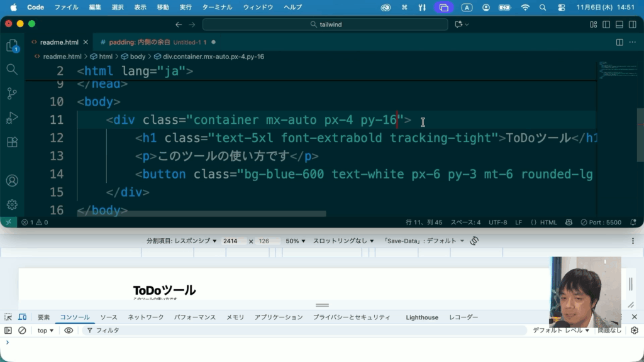Clear the console with the clear icon
Screen dimensions: 644x362
22,330
